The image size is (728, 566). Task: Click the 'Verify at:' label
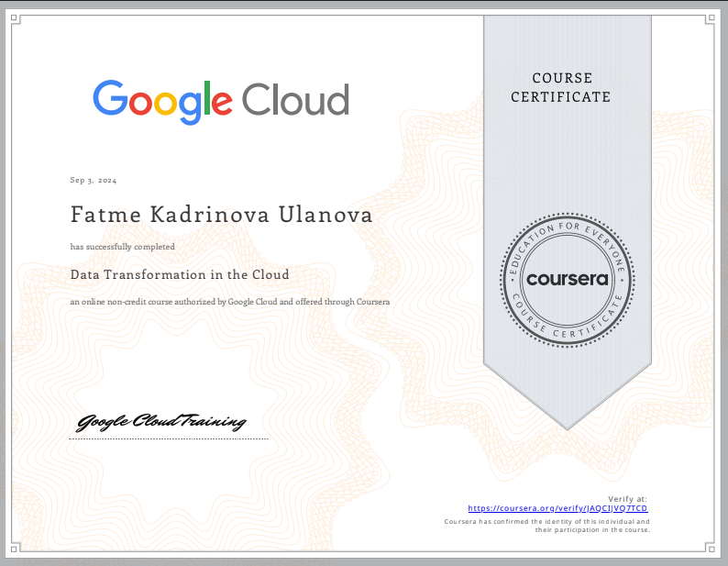628,497
